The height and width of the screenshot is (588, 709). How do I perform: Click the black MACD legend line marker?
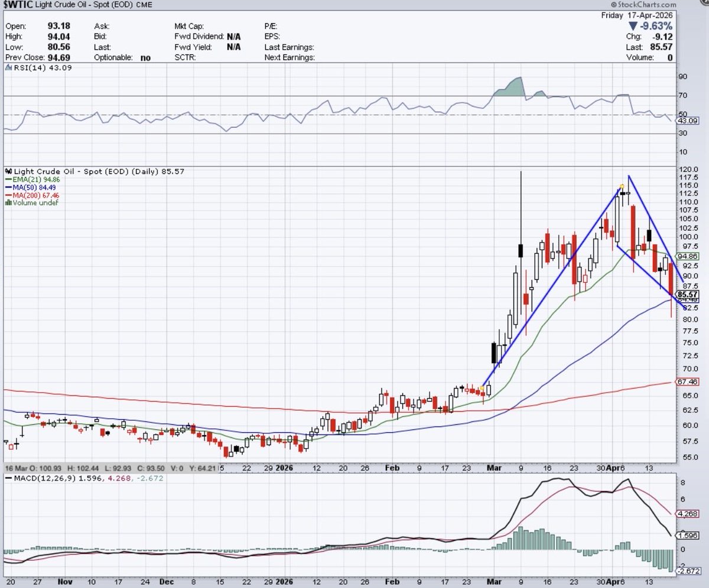tap(8, 478)
